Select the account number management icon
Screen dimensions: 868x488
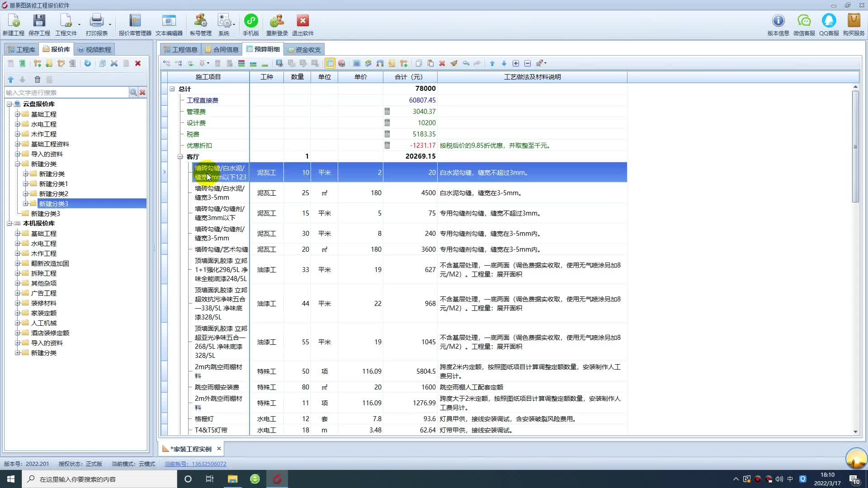click(200, 25)
